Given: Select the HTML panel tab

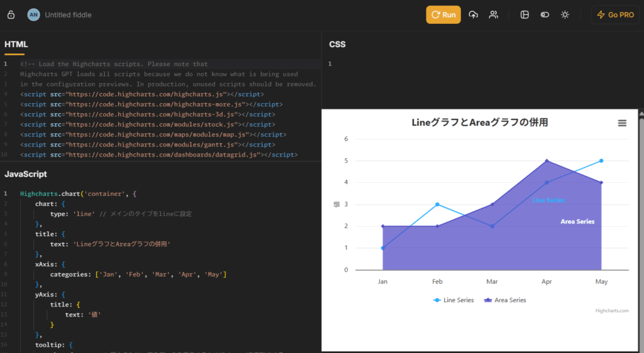Looking at the screenshot, I should pyautogui.click(x=16, y=45).
